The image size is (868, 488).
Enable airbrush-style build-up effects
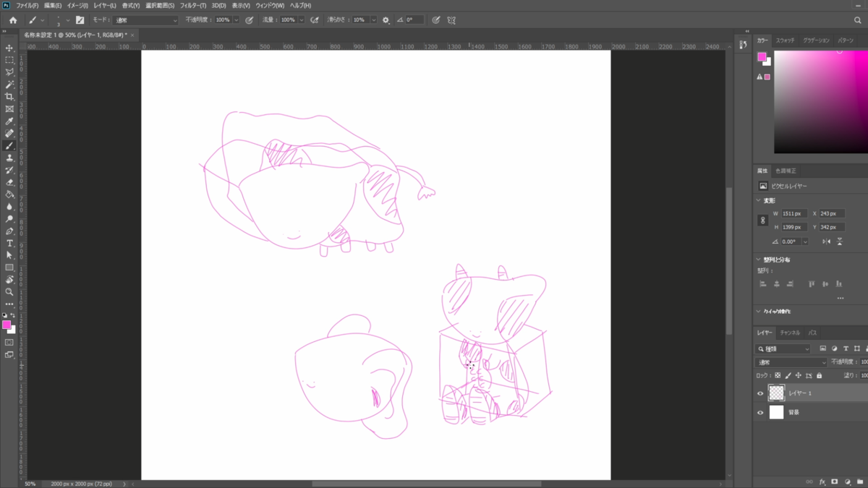tap(315, 20)
